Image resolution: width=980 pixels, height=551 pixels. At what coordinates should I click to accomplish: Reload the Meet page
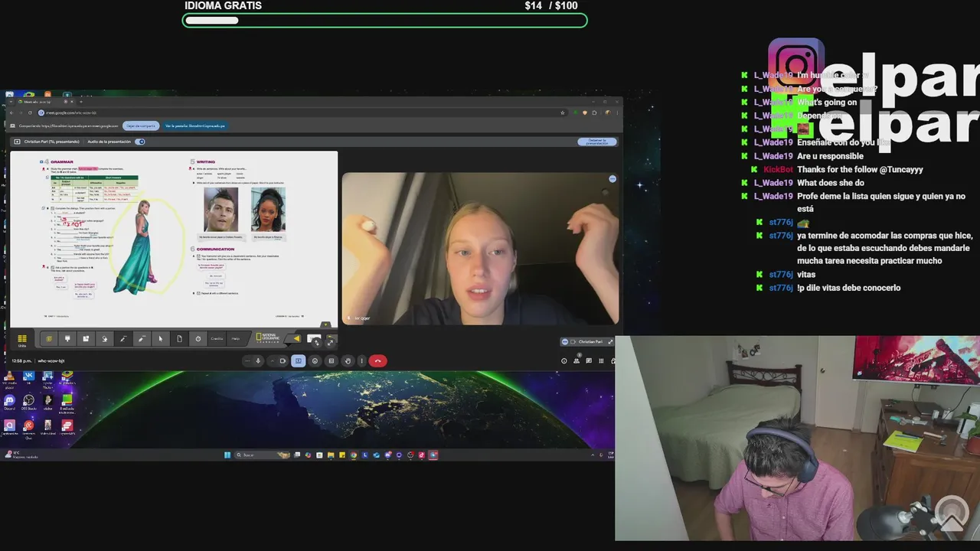coord(30,112)
